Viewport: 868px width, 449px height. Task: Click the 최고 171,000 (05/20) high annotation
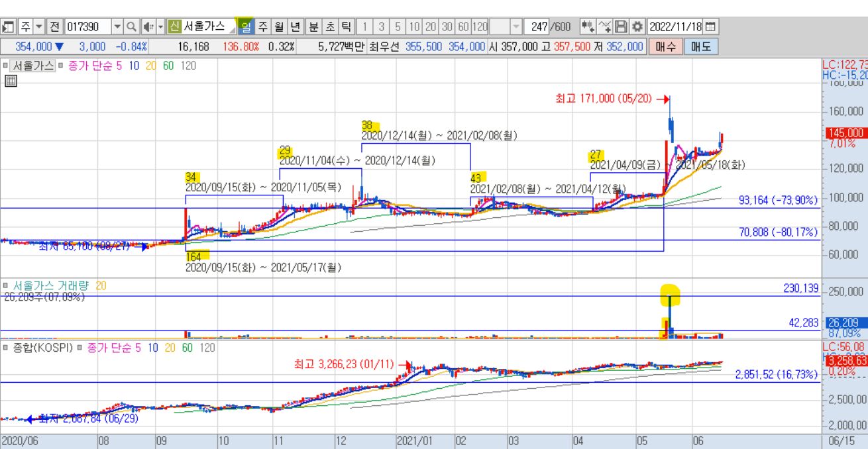pos(604,99)
